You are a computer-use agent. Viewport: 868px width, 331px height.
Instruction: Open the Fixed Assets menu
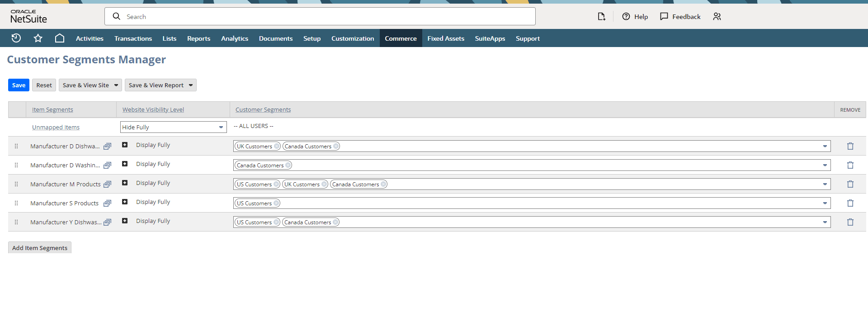pos(446,38)
